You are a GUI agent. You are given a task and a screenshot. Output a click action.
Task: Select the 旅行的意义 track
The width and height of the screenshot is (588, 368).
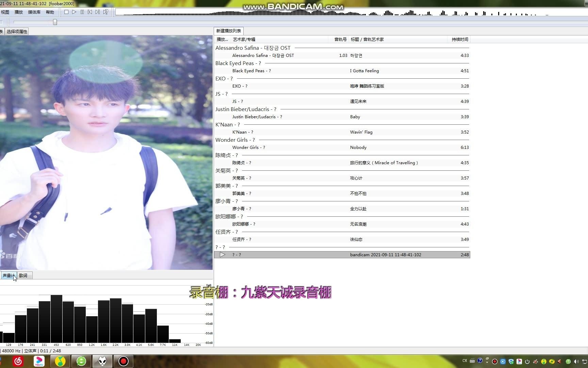(x=342, y=163)
